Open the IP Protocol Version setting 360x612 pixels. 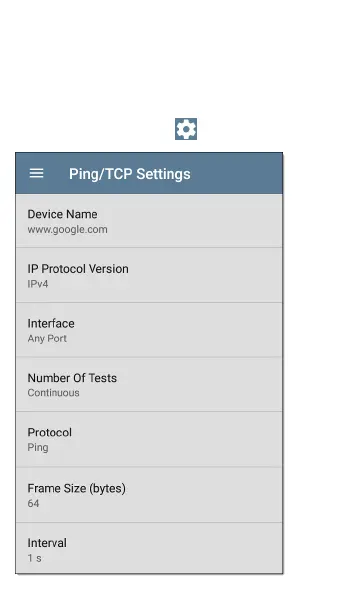point(149,276)
